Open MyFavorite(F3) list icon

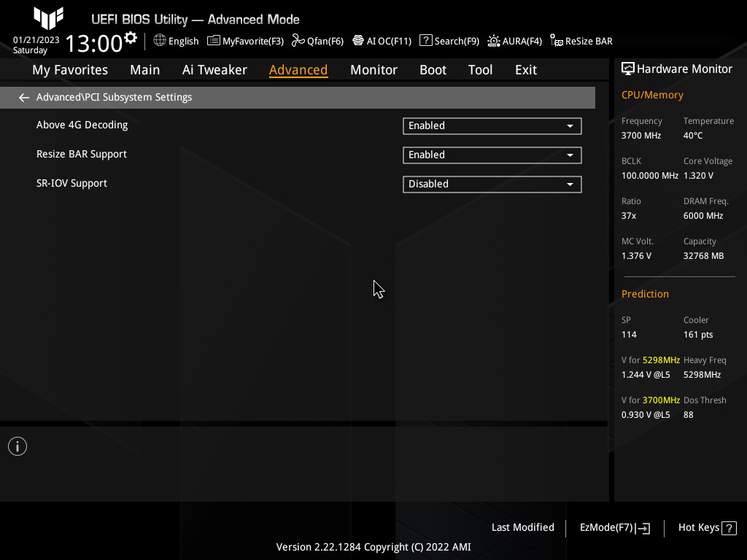pyautogui.click(x=214, y=41)
